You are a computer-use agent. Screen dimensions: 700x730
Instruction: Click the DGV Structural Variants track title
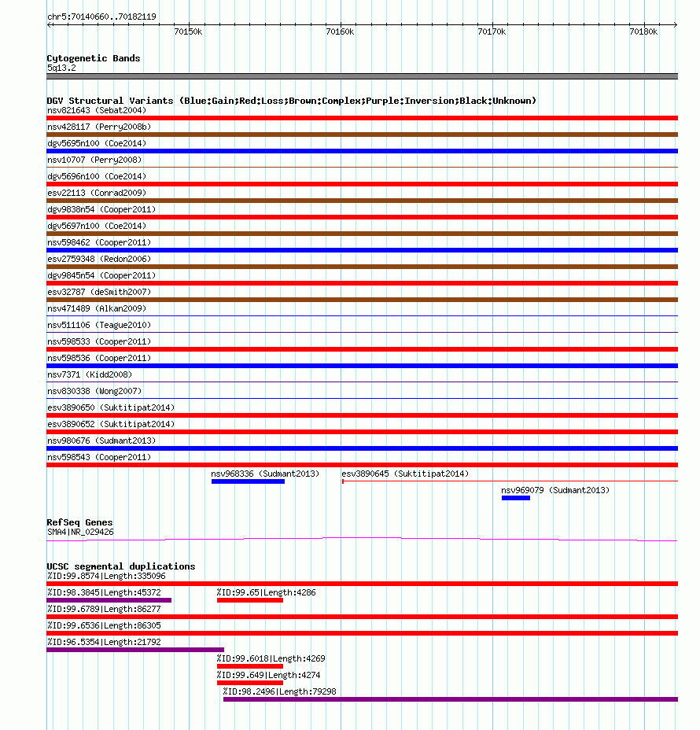pyautogui.click(x=291, y=101)
